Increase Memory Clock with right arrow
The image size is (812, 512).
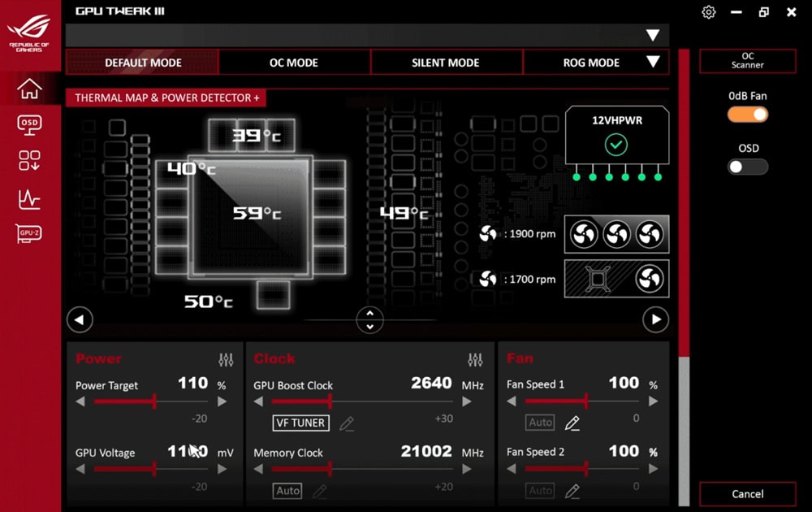467,469
